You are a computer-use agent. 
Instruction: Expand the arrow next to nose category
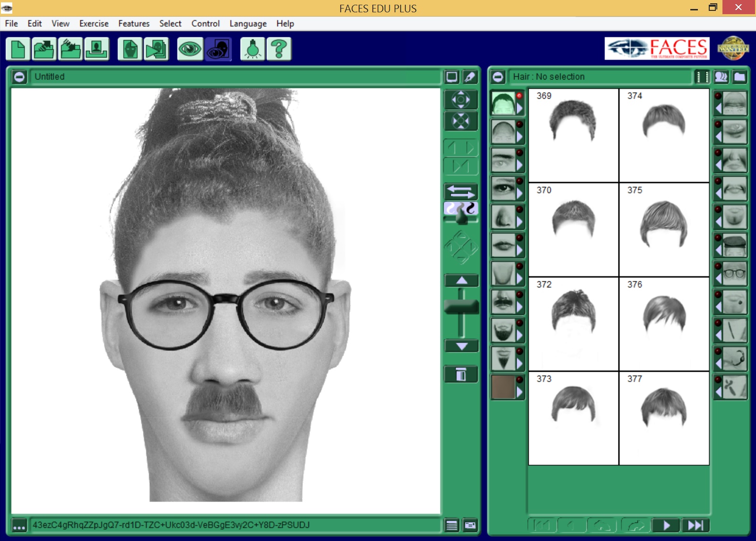[520, 222]
